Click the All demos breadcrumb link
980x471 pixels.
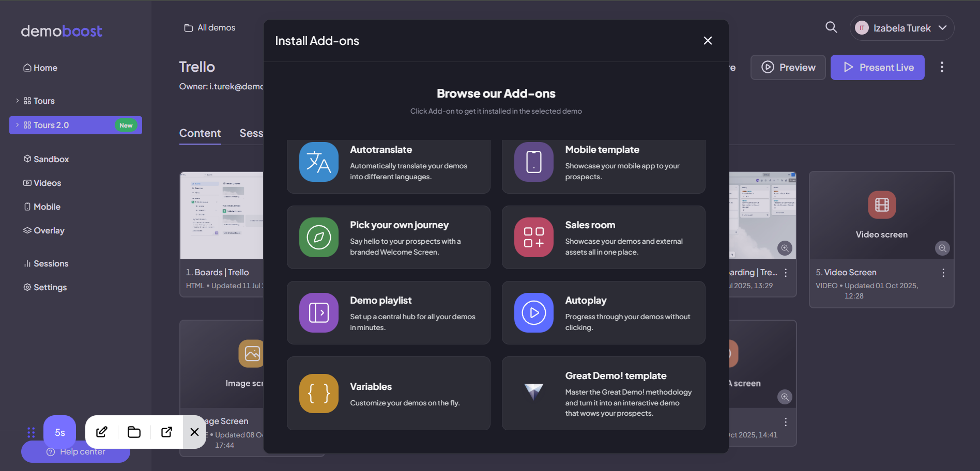click(210, 27)
